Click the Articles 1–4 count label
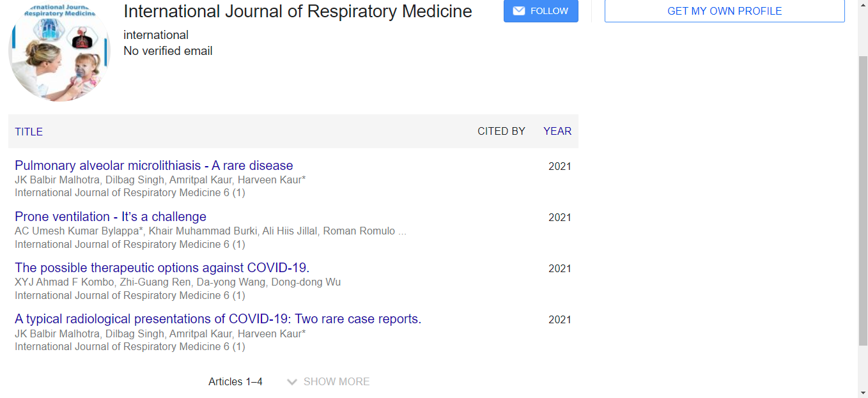This screenshot has width=868, height=398. click(235, 382)
